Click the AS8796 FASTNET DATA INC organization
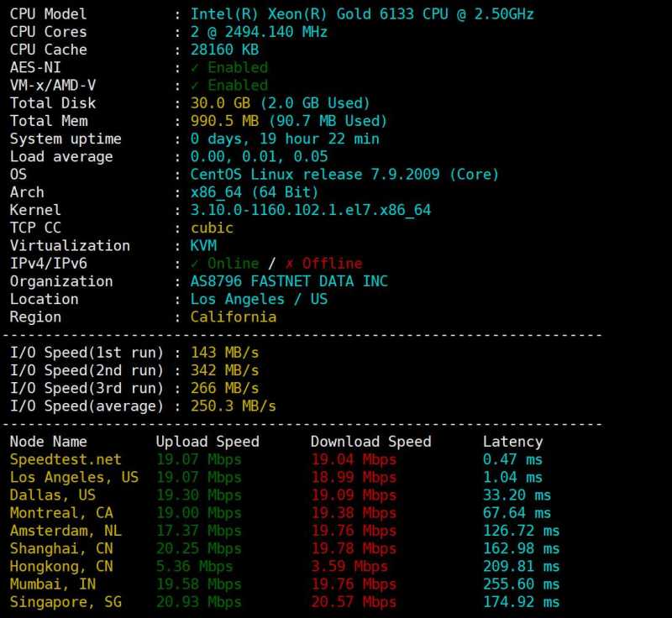 289,281
